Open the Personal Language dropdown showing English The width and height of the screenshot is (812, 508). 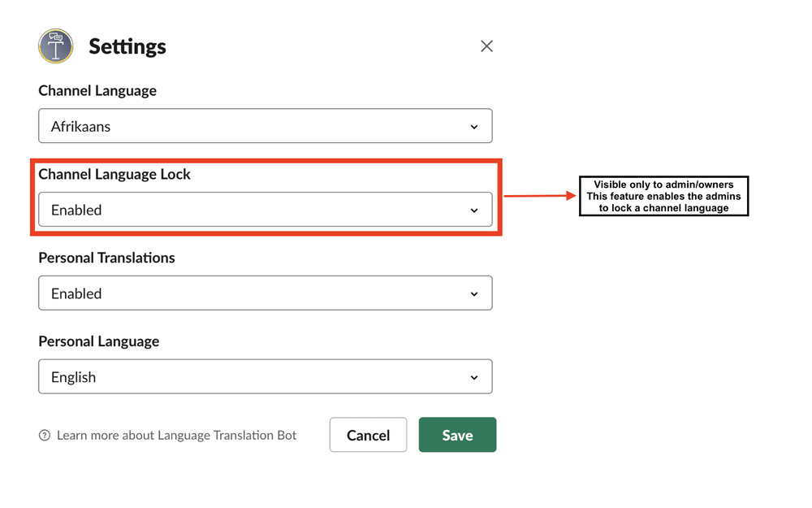click(x=266, y=376)
